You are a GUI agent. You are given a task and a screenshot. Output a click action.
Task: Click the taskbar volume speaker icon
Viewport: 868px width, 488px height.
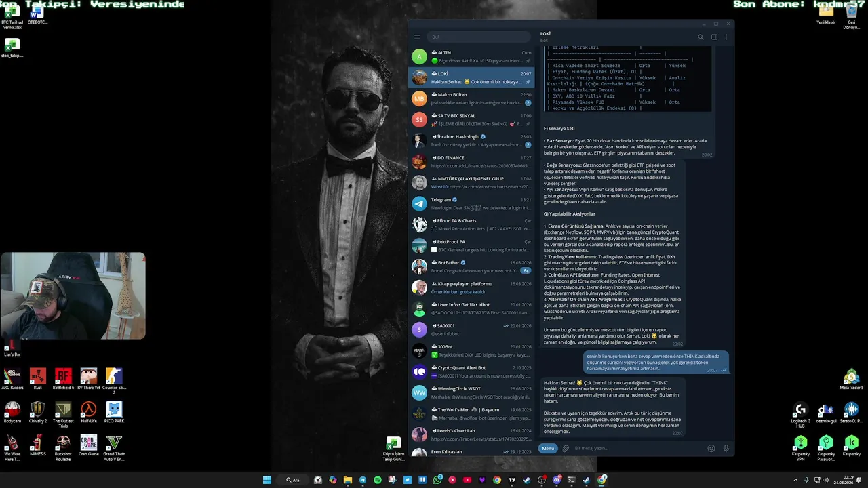pyautogui.click(x=825, y=480)
